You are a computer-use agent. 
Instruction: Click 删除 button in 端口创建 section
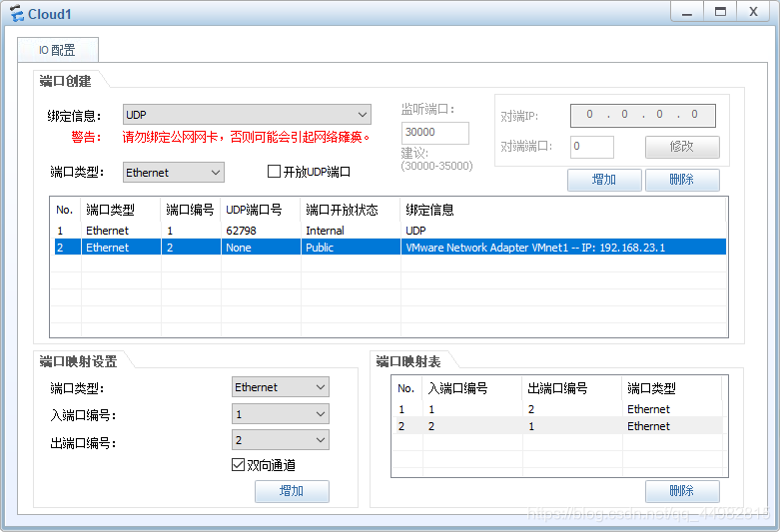(682, 180)
